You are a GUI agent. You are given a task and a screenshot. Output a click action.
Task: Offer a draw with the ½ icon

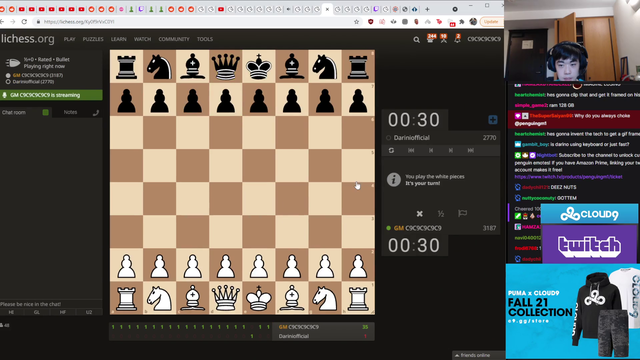pos(441,213)
